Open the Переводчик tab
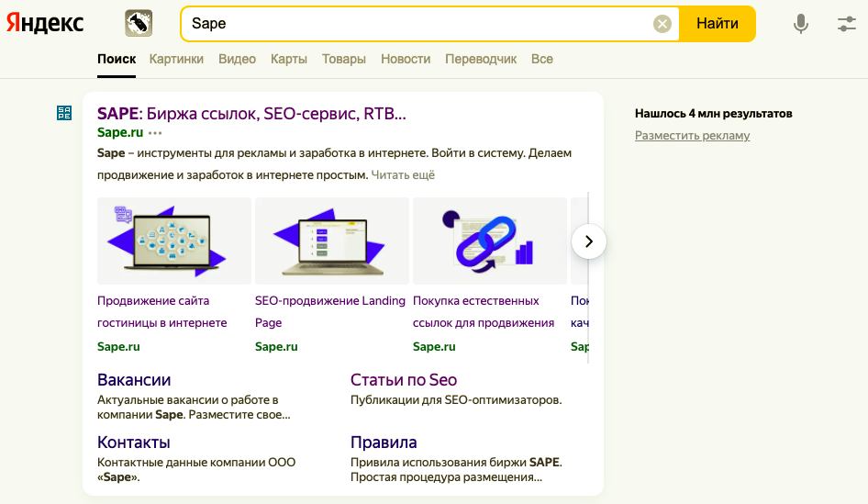This screenshot has width=868, height=504. click(481, 60)
